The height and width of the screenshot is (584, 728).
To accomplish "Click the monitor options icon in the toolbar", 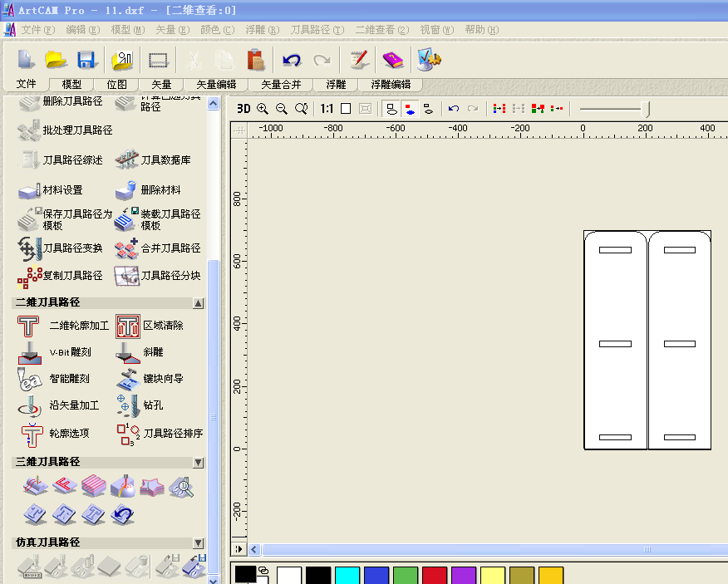I will 428,59.
